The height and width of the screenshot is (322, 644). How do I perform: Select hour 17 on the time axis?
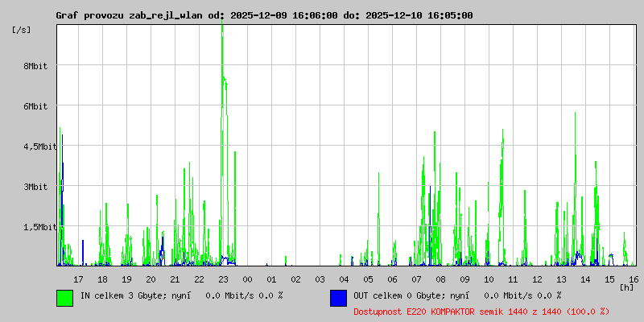[78, 279]
